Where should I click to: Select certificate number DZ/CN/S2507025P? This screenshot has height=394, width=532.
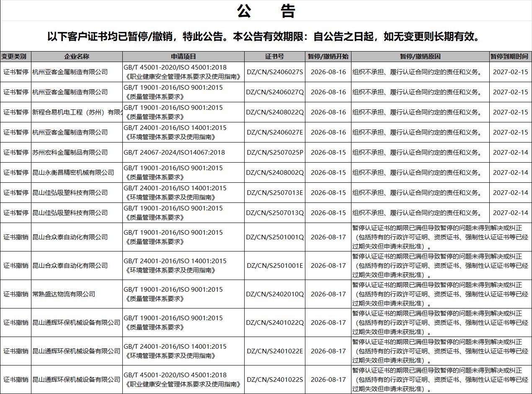[x=275, y=152]
